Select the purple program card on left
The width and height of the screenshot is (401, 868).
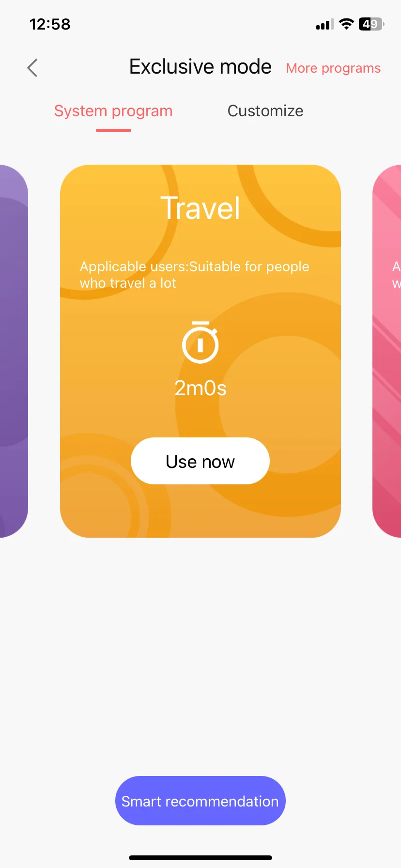coord(14,351)
